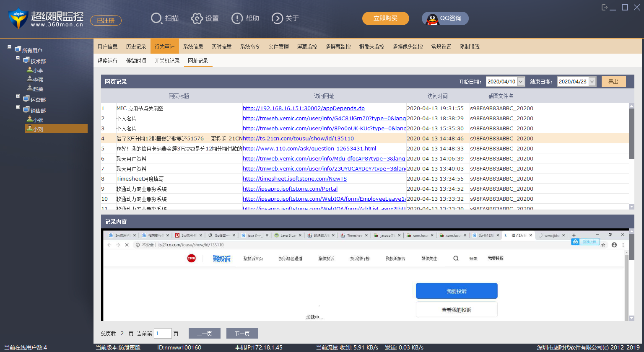The width and height of the screenshot is (644, 352).
Task: Open the 结束日期 end date dropdown
Action: [x=592, y=82]
